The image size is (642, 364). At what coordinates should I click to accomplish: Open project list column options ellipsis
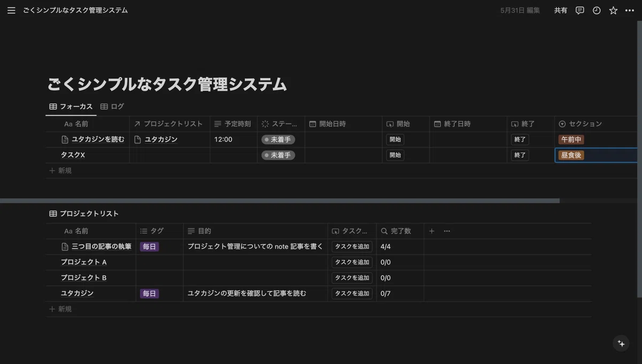(x=447, y=231)
